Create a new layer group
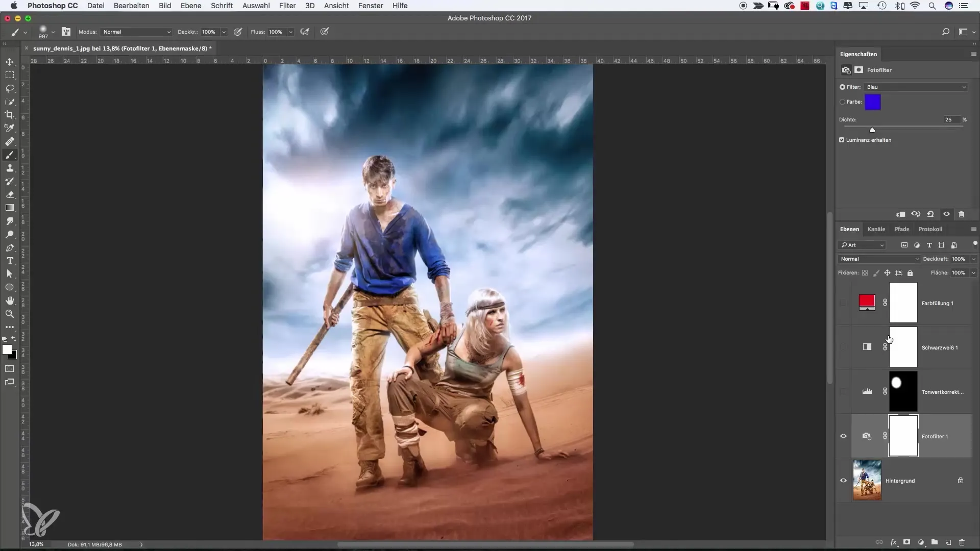Image resolution: width=980 pixels, height=551 pixels. [x=934, y=542]
